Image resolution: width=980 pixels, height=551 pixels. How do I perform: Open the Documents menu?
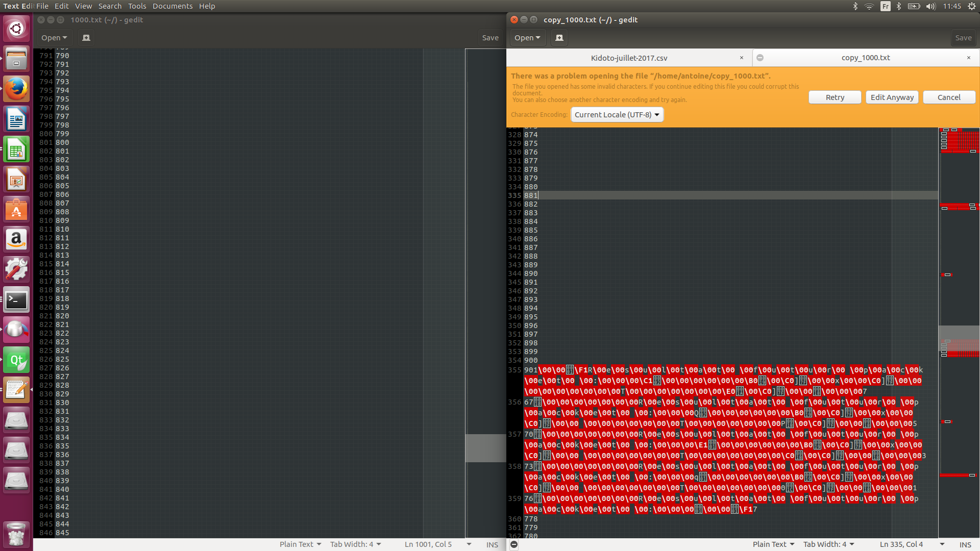172,6
